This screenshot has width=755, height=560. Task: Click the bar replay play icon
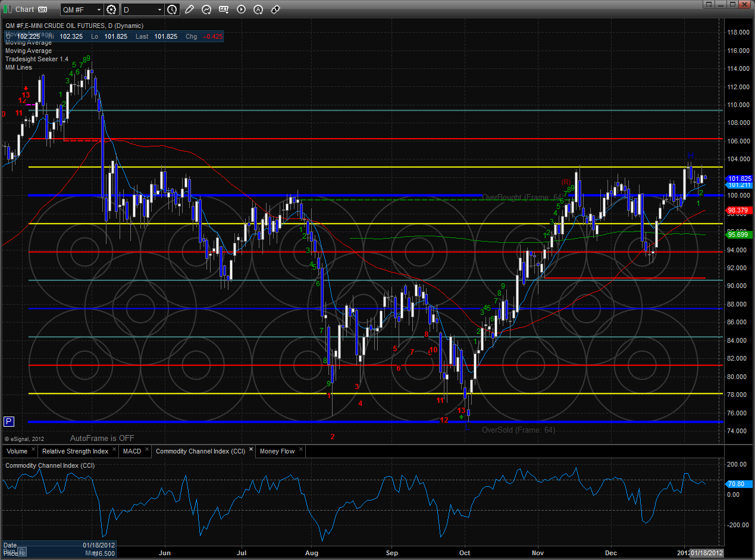click(241, 10)
